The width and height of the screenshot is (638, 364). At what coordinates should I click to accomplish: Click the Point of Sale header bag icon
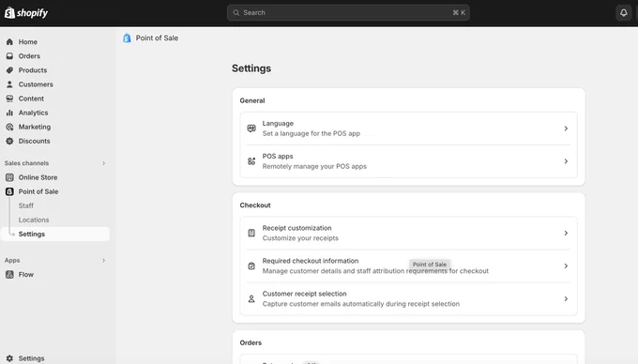[x=127, y=38]
